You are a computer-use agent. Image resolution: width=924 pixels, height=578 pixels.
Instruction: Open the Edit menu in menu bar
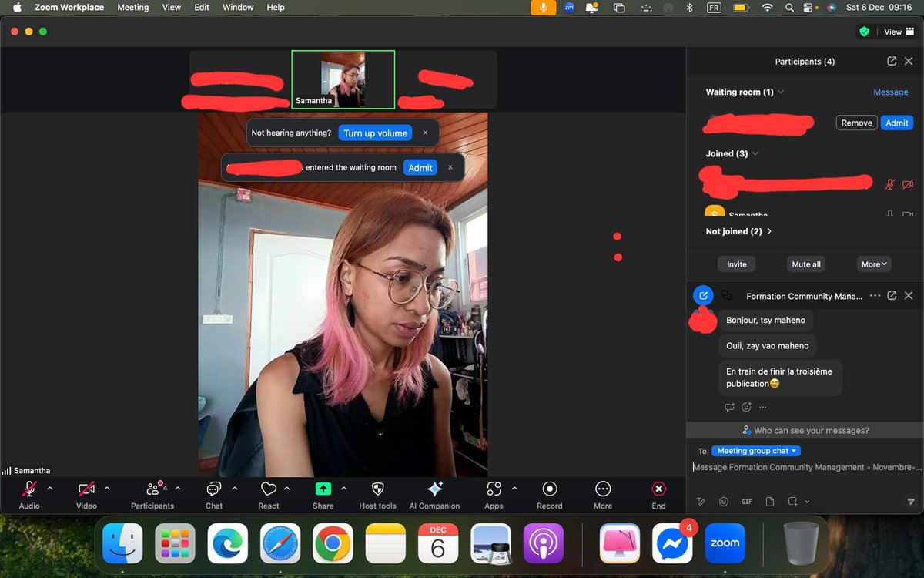pyautogui.click(x=202, y=7)
